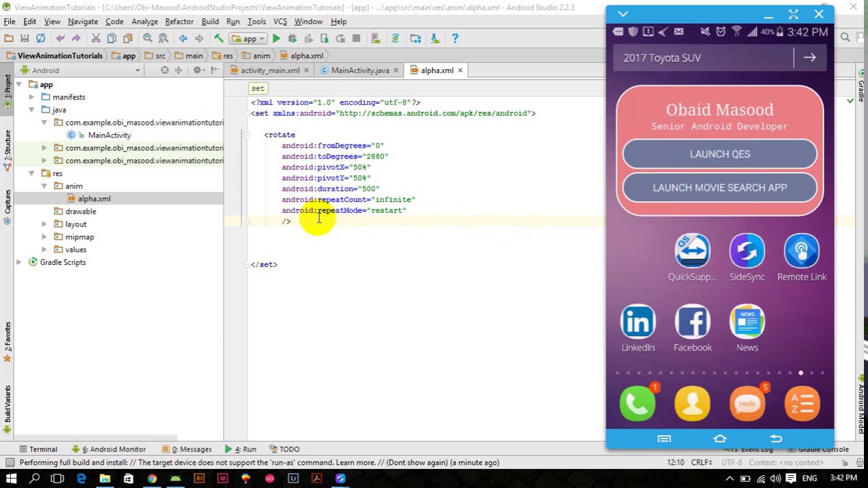Screen dimensions: 868x488
Task: Click Save All toolbar icon
Action: click(24, 39)
